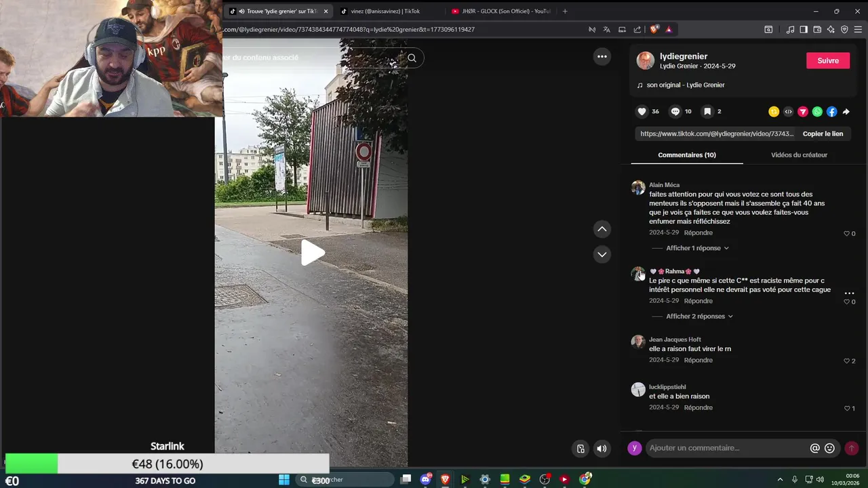The image size is (868, 488).
Task: Like Rahma's comment with its heart
Action: [846, 302]
